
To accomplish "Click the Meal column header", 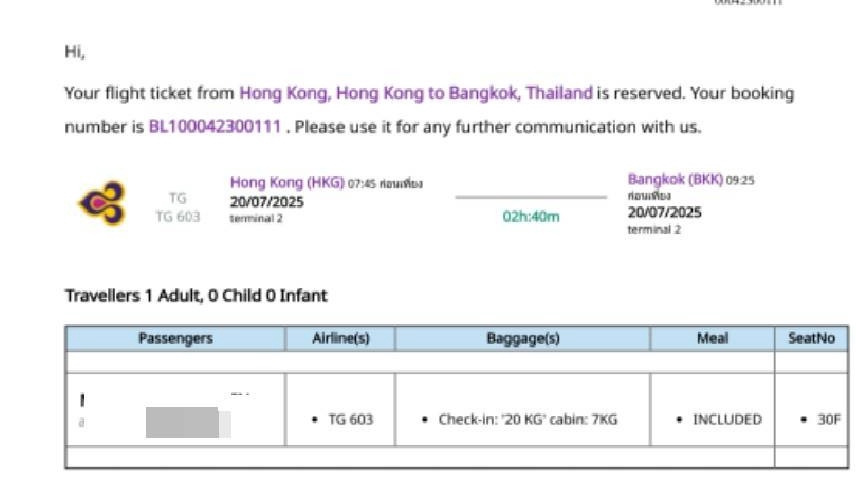I will pyautogui.click(x=712, y=339).
